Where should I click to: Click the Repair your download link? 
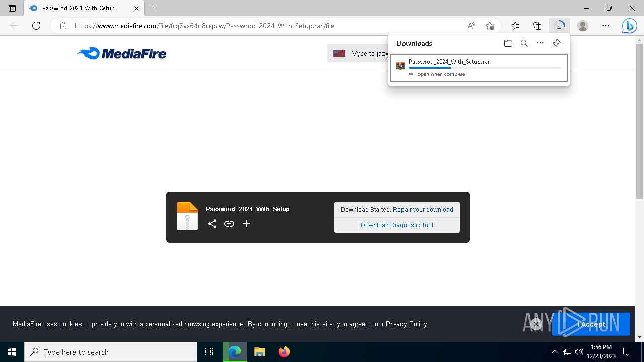(x=423, y=210)
